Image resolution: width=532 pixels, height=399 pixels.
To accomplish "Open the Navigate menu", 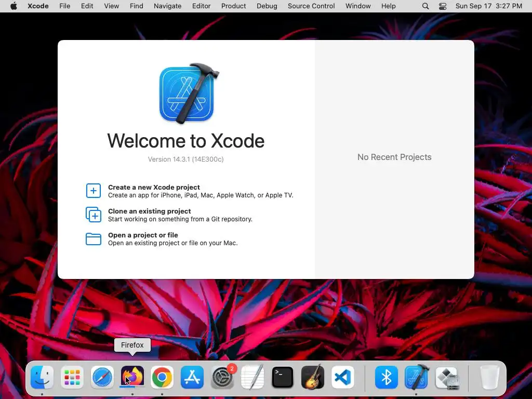I will tap(168, 6).
